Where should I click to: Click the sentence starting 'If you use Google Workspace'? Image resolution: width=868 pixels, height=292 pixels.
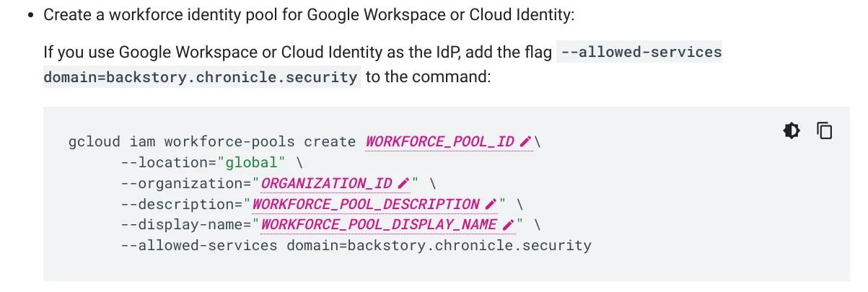point(382,64)
